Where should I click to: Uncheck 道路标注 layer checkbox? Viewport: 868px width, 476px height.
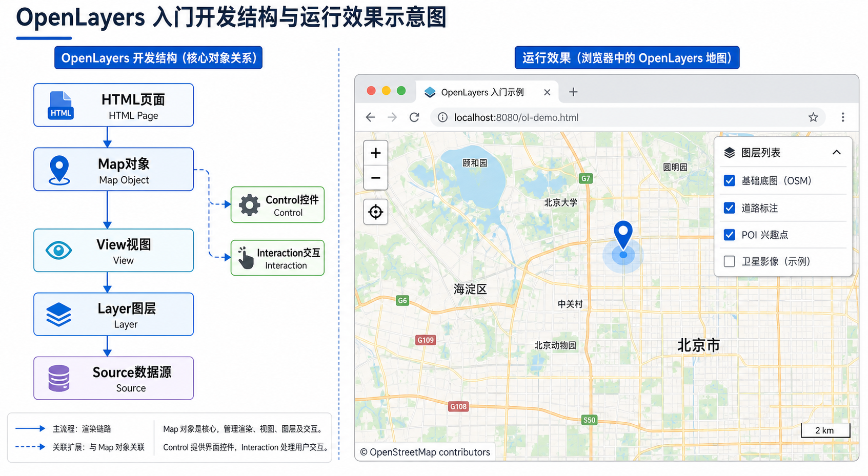[729, 208]
